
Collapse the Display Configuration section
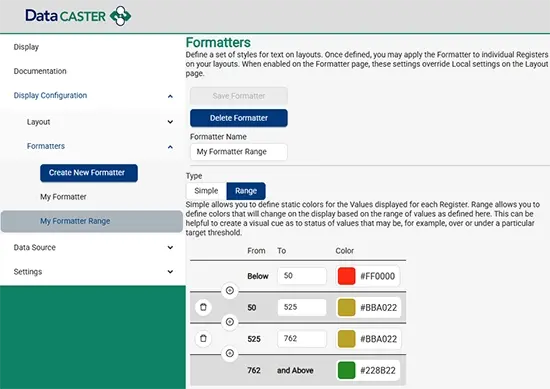(x=170, y=96)
